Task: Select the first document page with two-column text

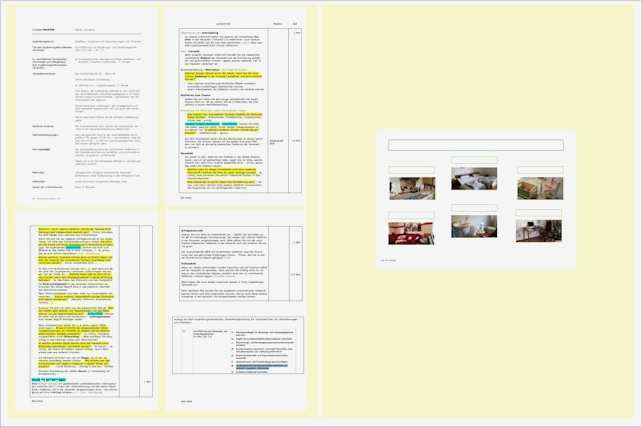Action: (88, 106)
